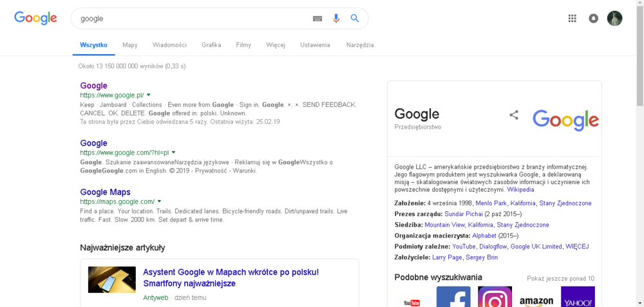Expand dropdown arrow next to maps.google.com

point(159,201)
